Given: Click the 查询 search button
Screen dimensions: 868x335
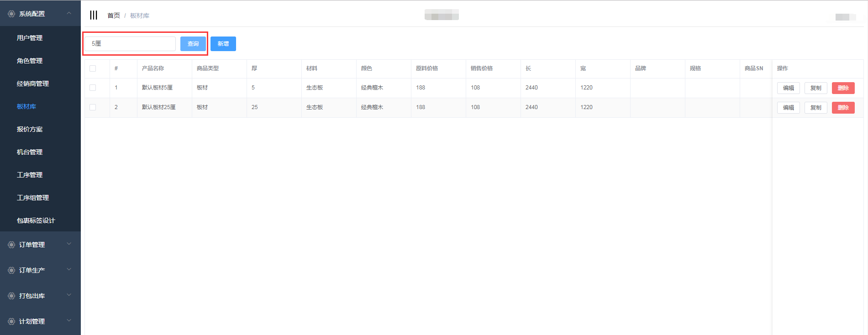Looking at the screenshot, I should [x=193, y=44].
